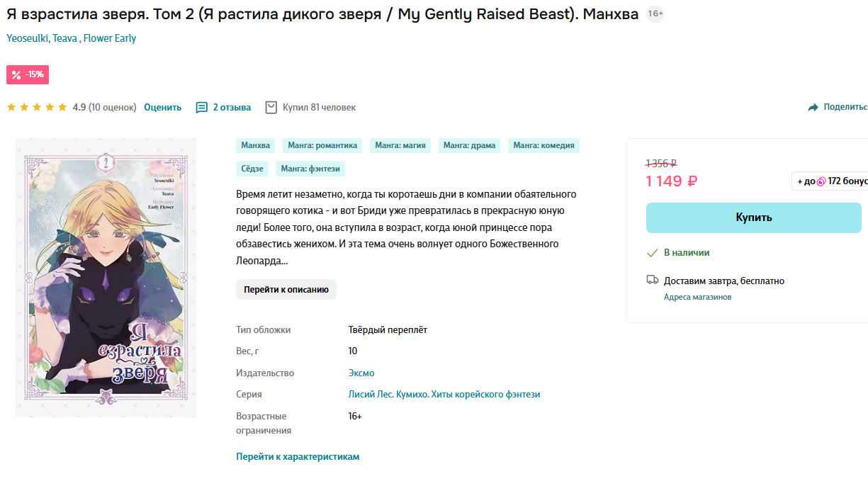868x491 pixels.
Task: Click the Оценить rate link
Action: [x=162, y=108]
